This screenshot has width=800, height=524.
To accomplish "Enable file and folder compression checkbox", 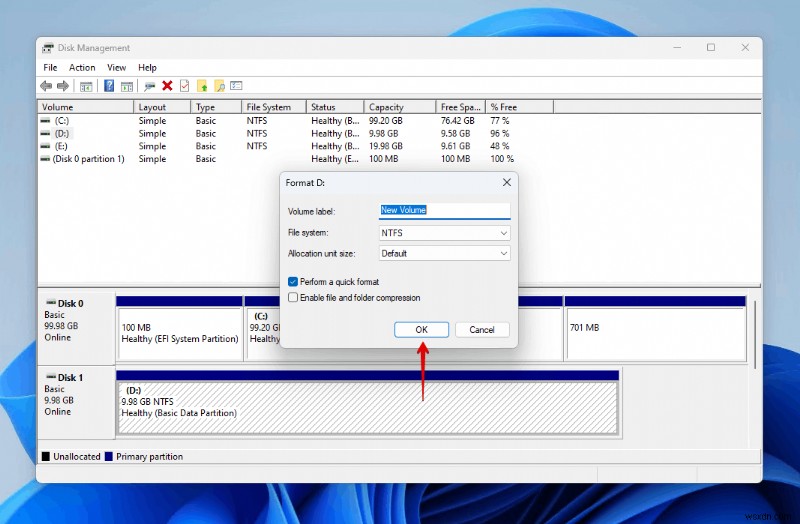I will point(293,297).
